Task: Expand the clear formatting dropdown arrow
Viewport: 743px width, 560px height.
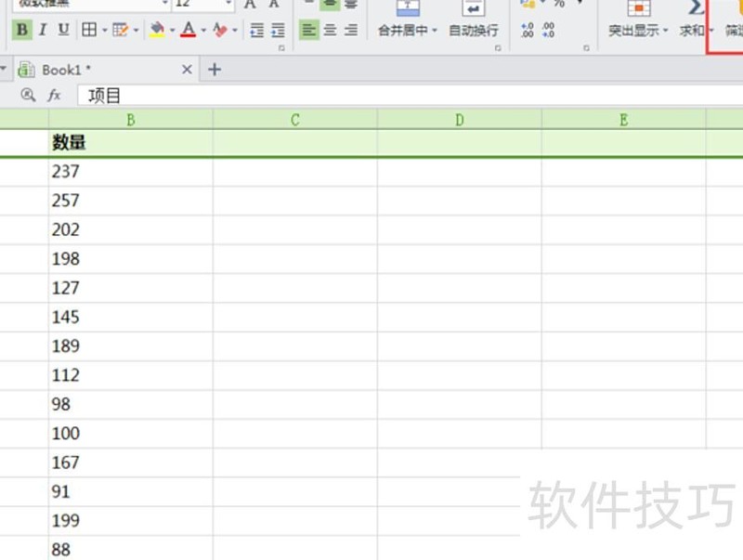Action: coord(235,31)
